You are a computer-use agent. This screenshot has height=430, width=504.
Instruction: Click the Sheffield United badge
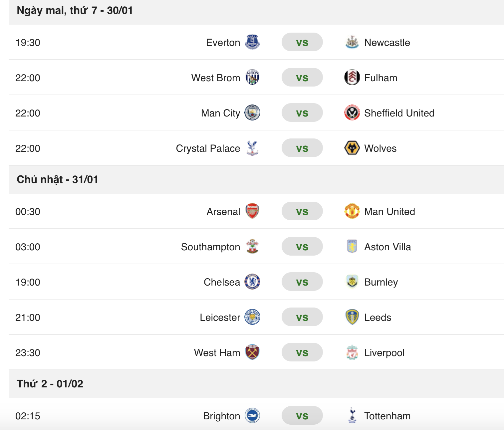pos(352,113)
